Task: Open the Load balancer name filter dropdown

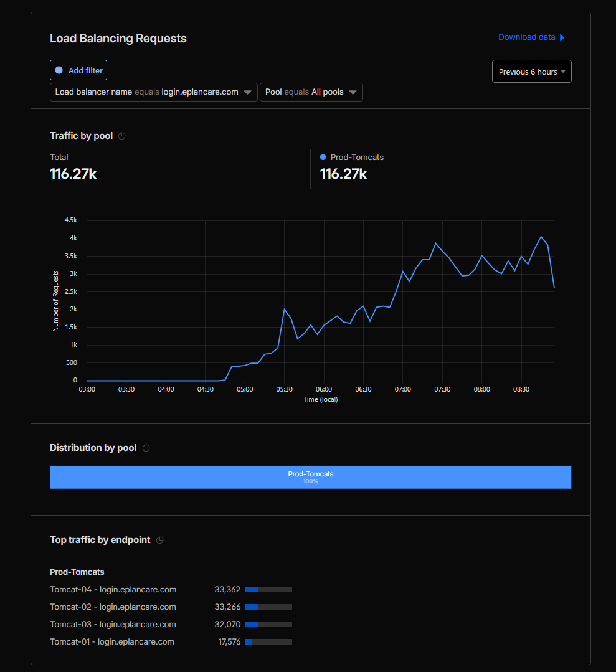Action: (x=153, y=92)
